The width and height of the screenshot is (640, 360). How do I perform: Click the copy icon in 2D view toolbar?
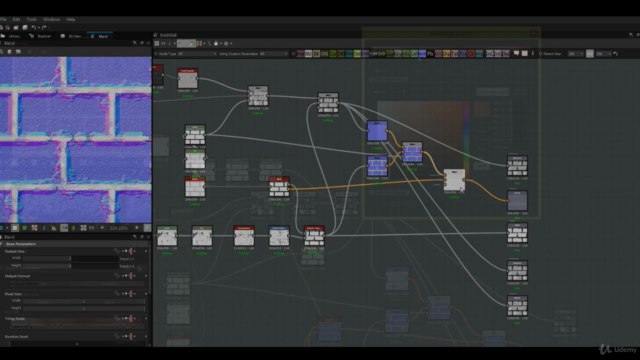pos(2,51)
